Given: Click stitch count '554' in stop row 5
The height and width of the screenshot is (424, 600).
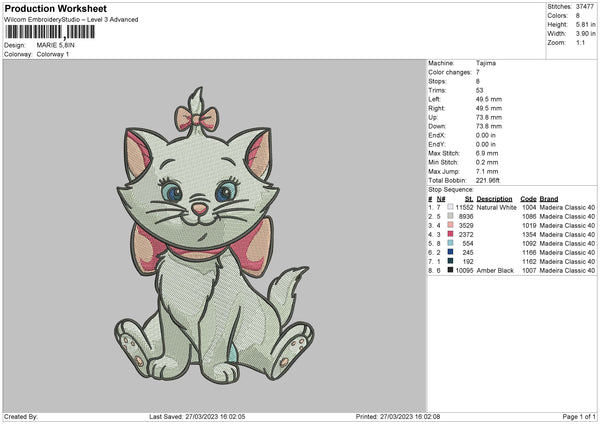Looking at the screenshot, I should pyautogui.click(x=468, y=243).
